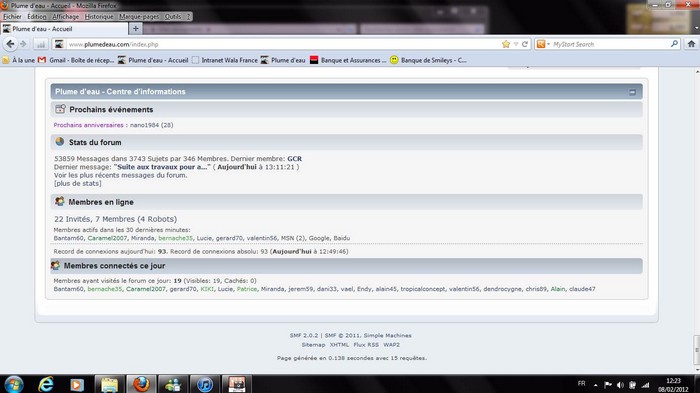Open Action Center flag tray icon
700x393 pixels.
pos(608,385)
